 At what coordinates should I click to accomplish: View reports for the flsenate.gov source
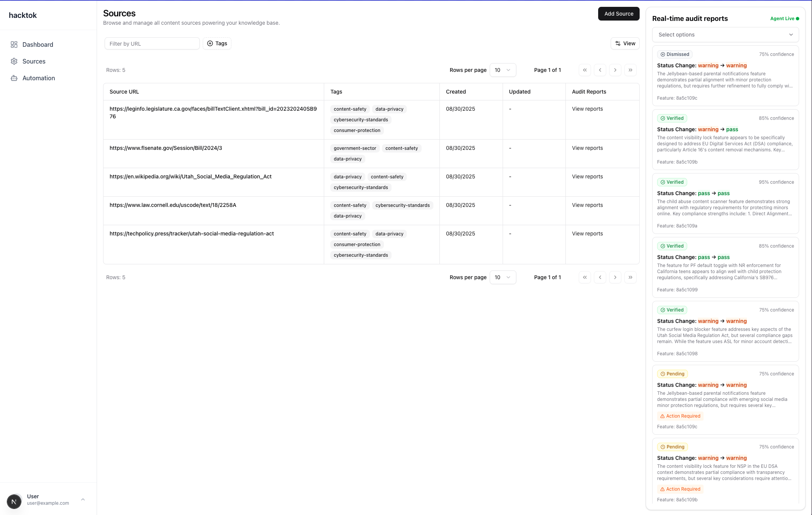pyautogui.click(x=587, y=148)
